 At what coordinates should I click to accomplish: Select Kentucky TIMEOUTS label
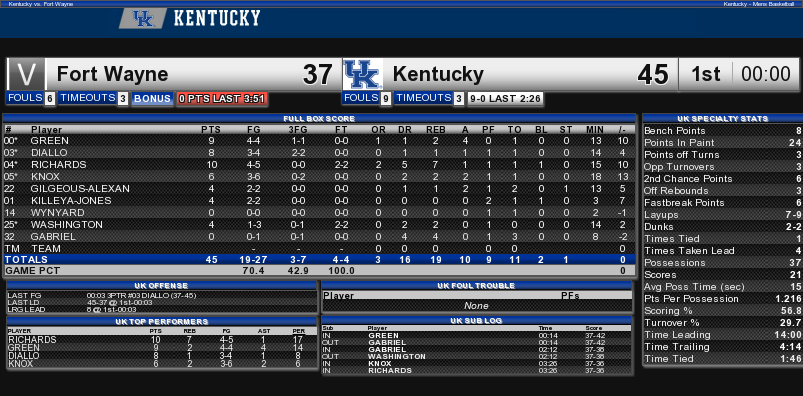423,98
